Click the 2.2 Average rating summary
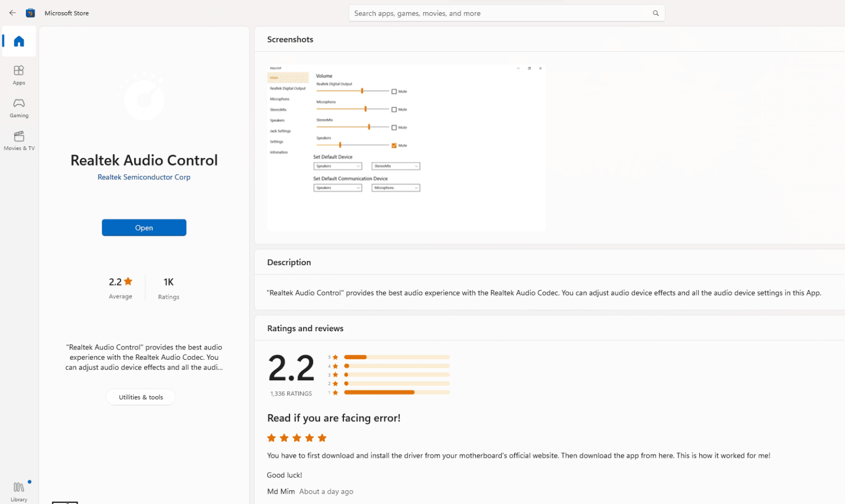The height and width of the screenshot is (504, 845). click(120, 288)
